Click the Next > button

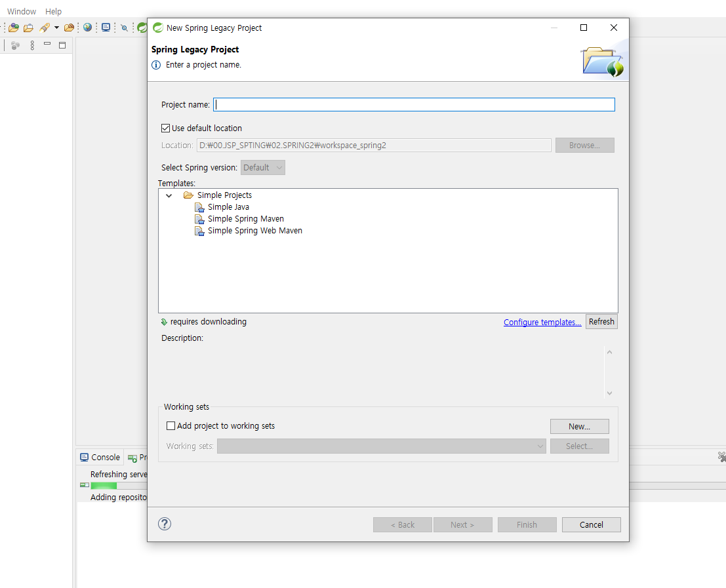coord(462,524)
